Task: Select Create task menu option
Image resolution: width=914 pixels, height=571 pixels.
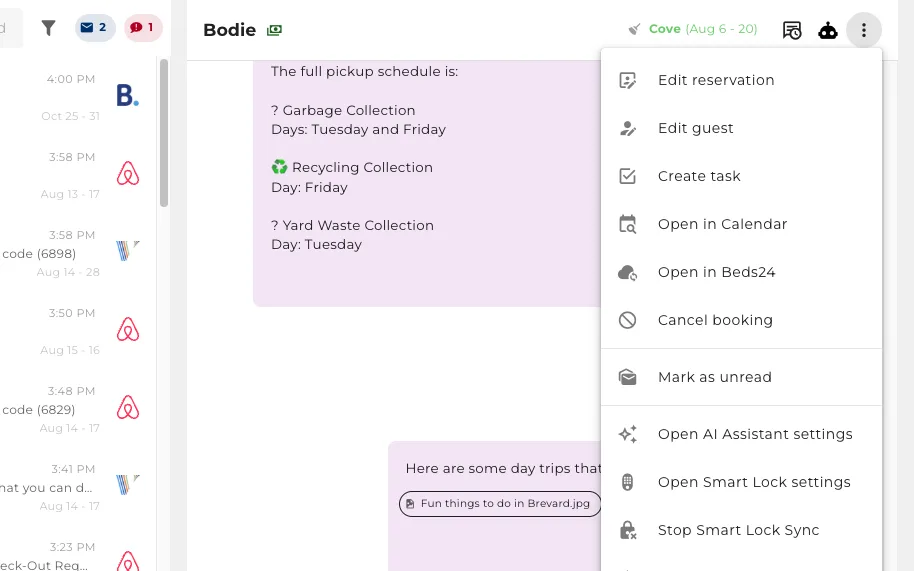Action: tap(741, 176)
